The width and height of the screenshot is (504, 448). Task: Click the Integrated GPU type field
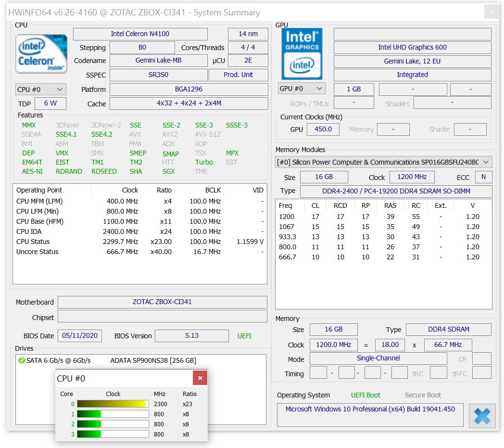point(413,75)
